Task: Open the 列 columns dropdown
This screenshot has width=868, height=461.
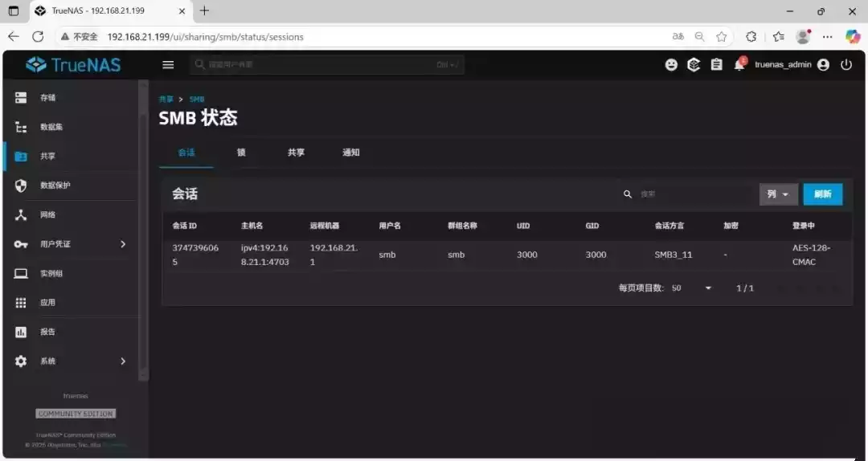Action: [778, 194]
